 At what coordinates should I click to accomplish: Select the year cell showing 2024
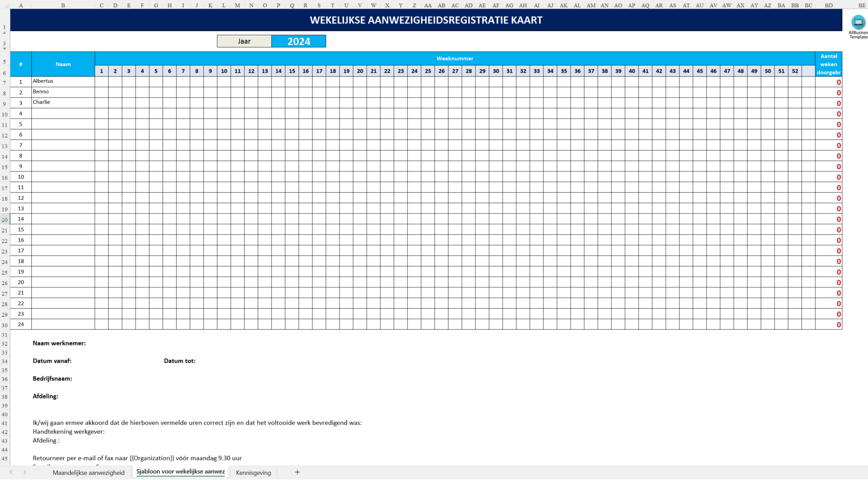click(x=299, y=41)
